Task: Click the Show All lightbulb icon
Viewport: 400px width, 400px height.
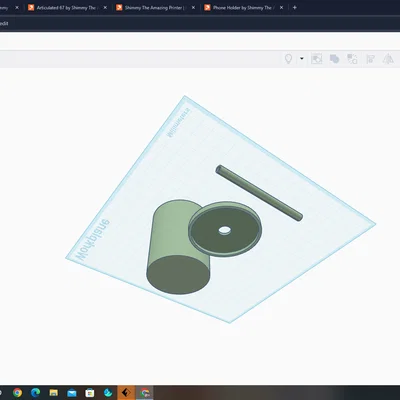Action: [x=288, y=59]
